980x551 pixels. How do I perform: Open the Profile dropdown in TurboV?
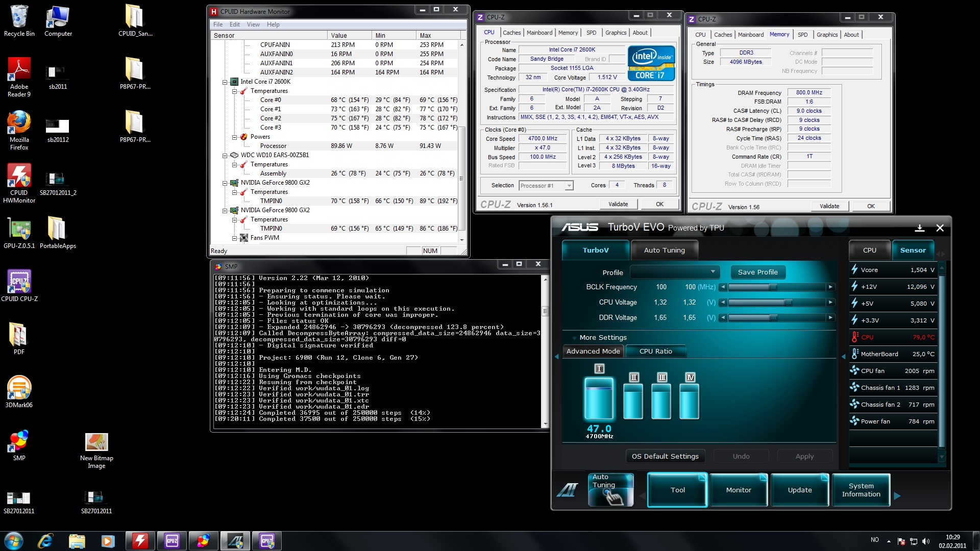[675, 272]
